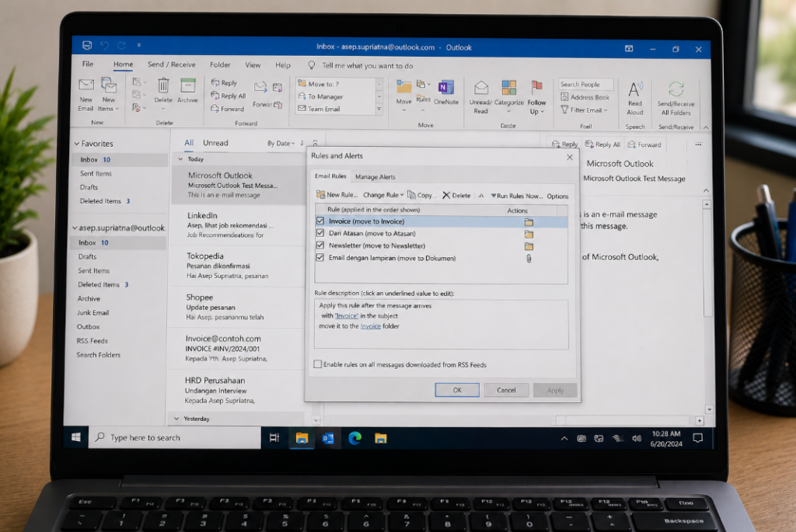796x532 pixels.
Task: Switch to the Send / Receive tab
Action: pos(172,64)
